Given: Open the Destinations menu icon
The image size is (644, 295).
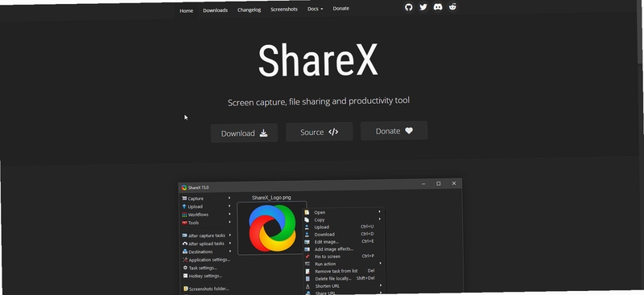Looking at the screenshot, I should pyautogui.click(x=185, y=252).
